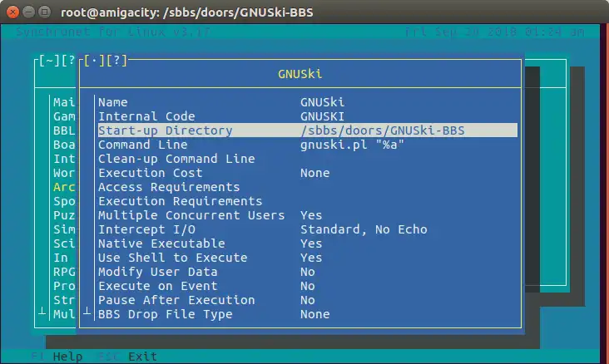The height and width of the screenshot is (364, 609).
Task: Toggle Pause After Execution setting
Action: [x=307, y=300]
